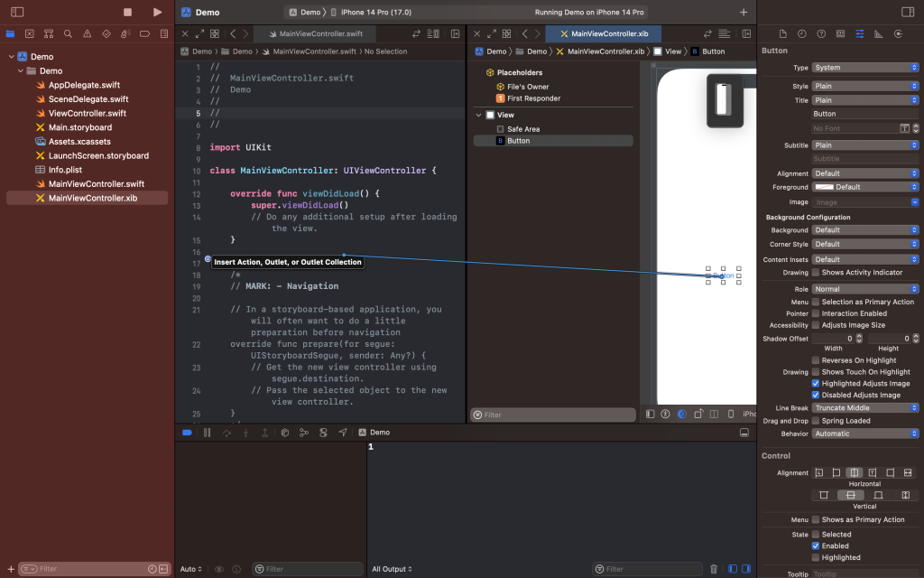
Task: Open the Breakpoint navigator icon
Action: tap(144, 33)
